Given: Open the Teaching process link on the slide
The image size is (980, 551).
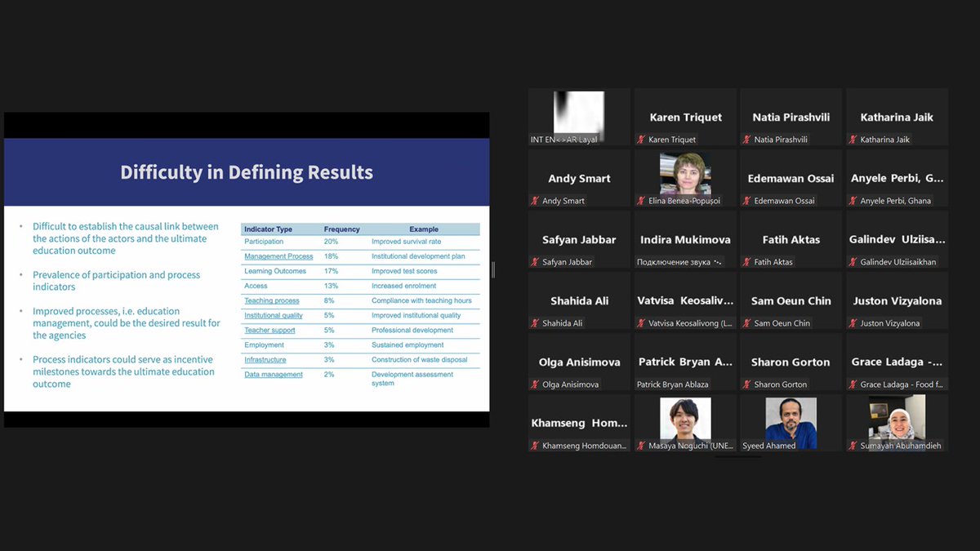Looking at the screenshot, I should click(x=272, y=300).
